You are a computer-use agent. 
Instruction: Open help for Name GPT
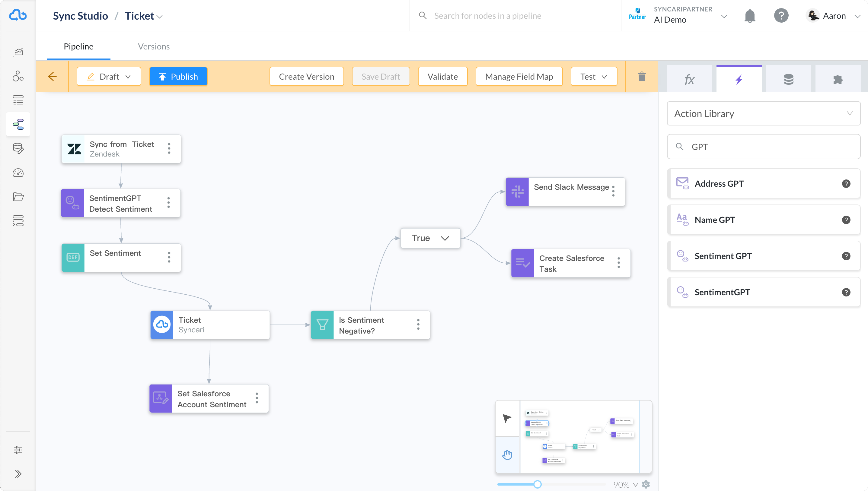click(846, 220)
